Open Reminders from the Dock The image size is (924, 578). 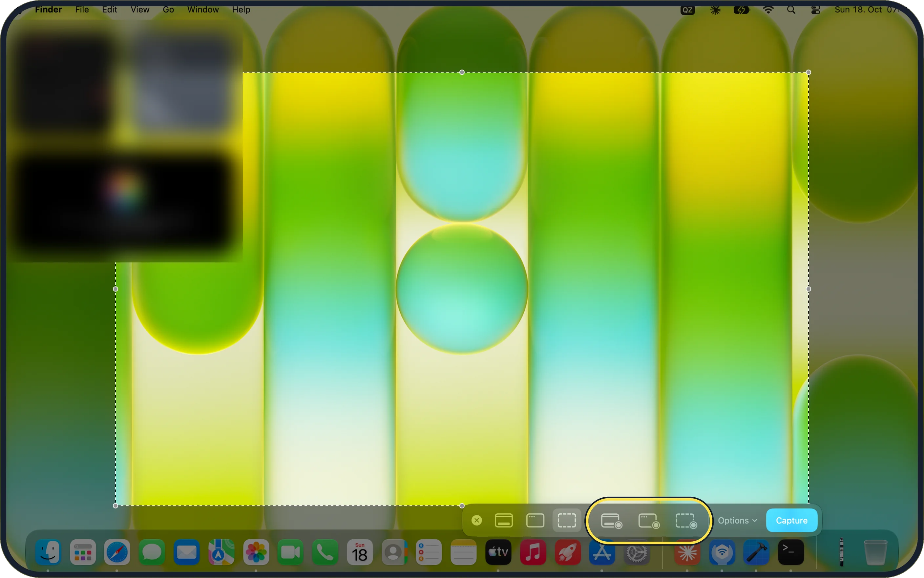point(429,552)
